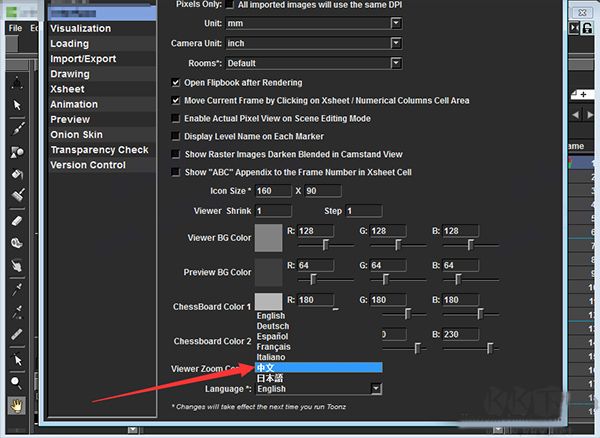The width and height of the screenshot is (600, 438).
Task: Select the Brush tool in toolbar
Action: 17,129
